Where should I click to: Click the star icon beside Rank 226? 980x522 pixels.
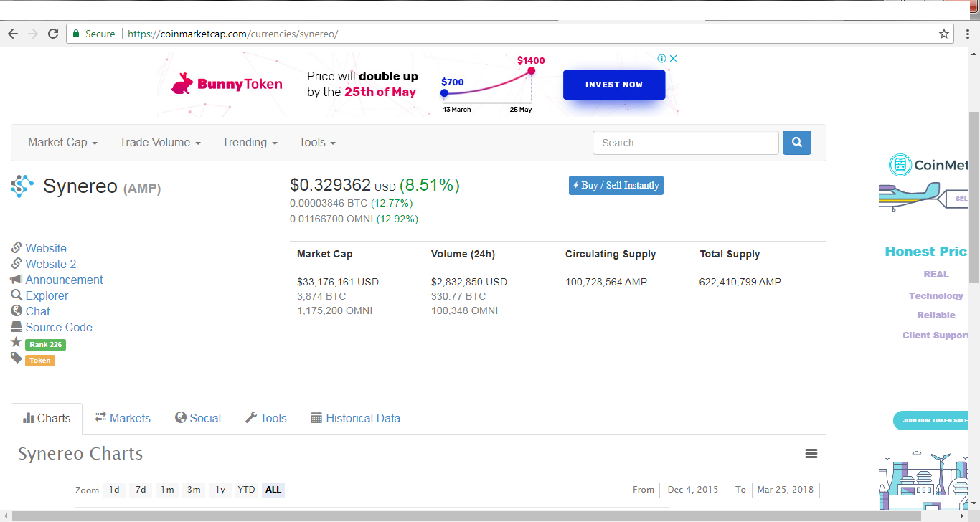tap(17, 342)
